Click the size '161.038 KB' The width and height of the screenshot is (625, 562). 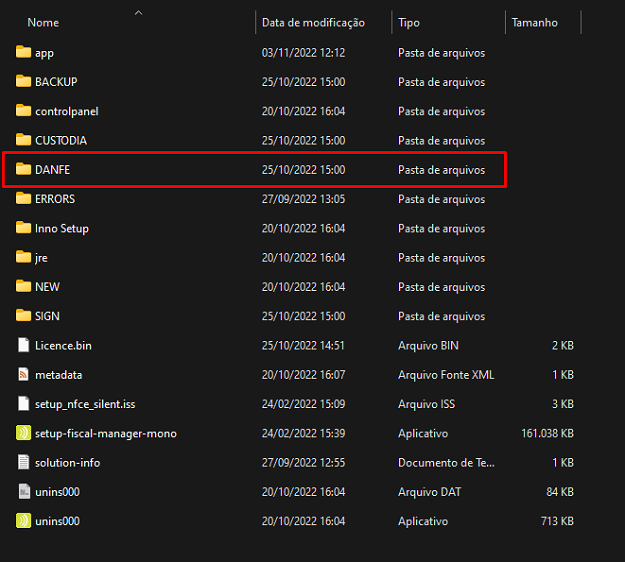click(547, 433)
